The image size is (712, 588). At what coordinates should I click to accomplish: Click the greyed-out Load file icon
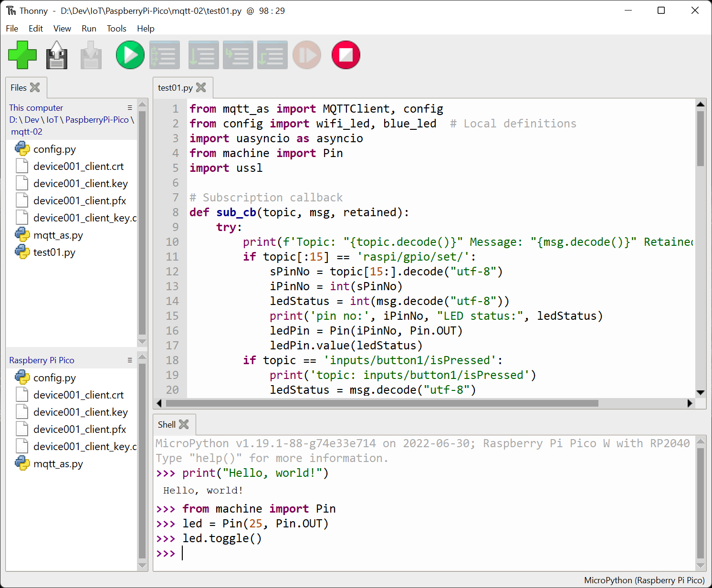tap(91, 55)
